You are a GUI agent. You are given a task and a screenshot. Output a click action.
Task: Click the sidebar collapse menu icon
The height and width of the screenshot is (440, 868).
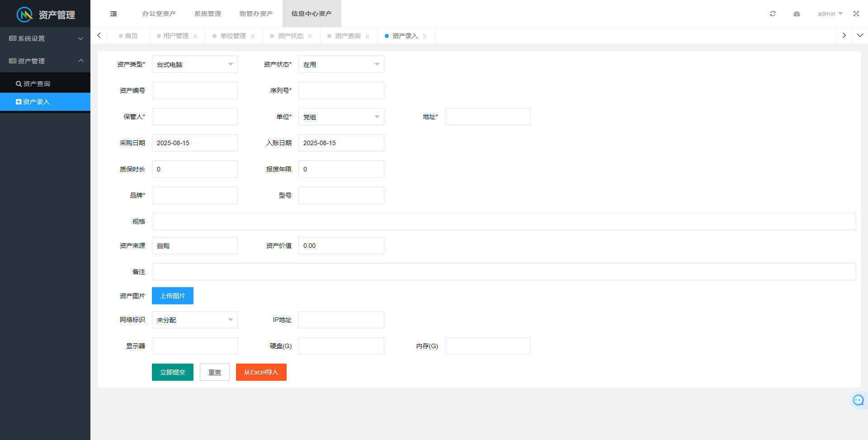coord(113,14)
